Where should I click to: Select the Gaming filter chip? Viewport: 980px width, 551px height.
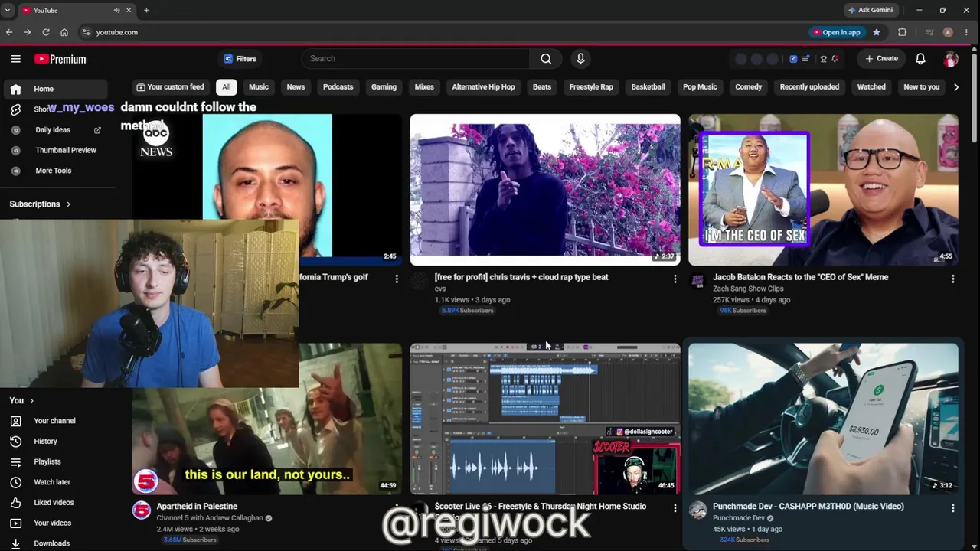384,87
